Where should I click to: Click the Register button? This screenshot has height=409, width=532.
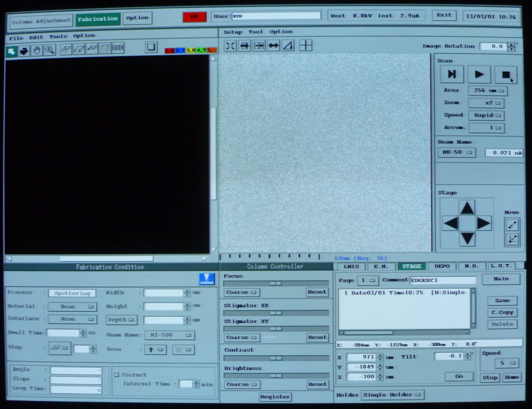[275, 397]
